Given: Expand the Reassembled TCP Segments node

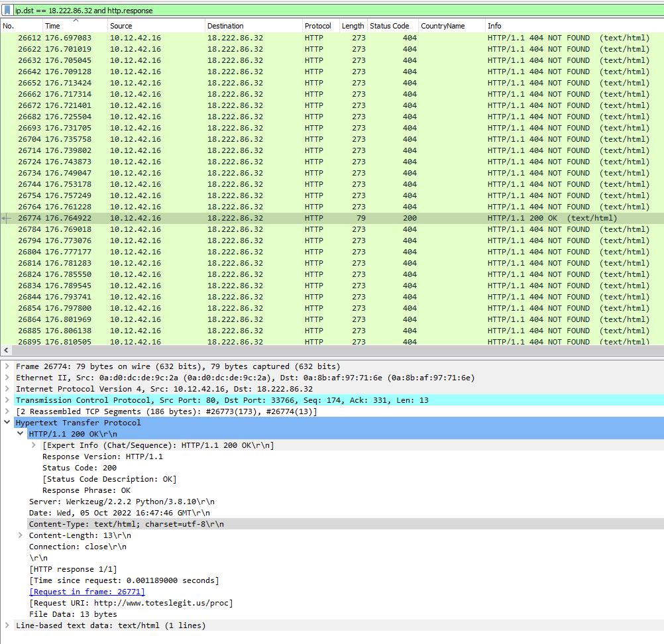Looking at the screenshot, I should (7, 411).
